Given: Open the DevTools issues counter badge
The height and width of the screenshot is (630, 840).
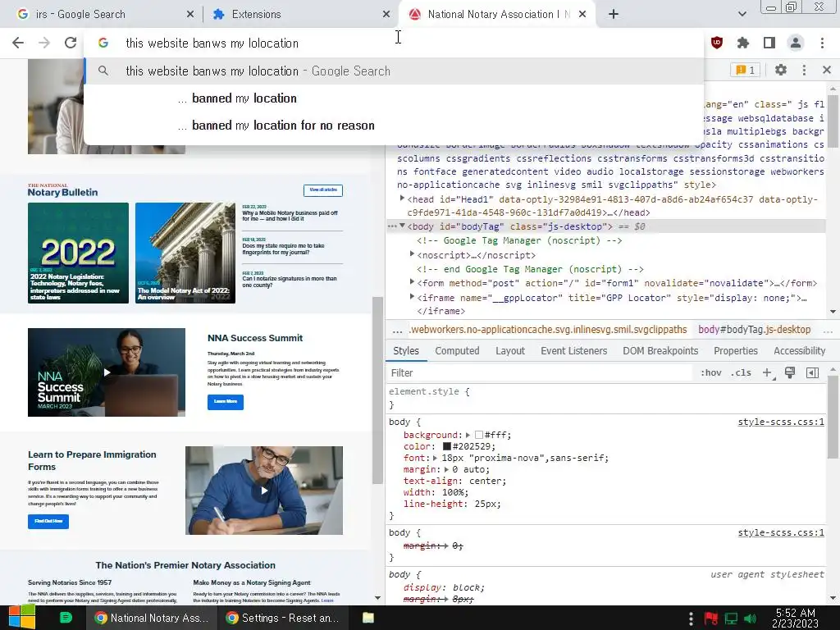Looking at the screenshot, I should 745,71.
